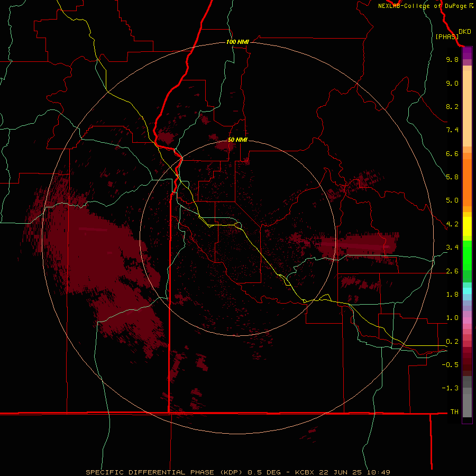Click the purple top segment of the color bar
Image resolution: width=476 pixels, height=476 pixels.
click(467, 53)
